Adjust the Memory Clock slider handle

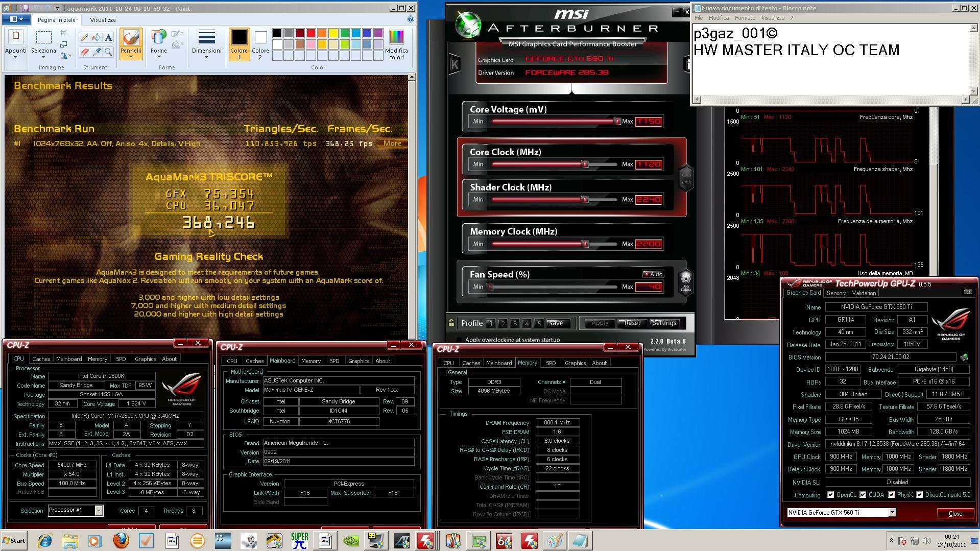point(586,244)
